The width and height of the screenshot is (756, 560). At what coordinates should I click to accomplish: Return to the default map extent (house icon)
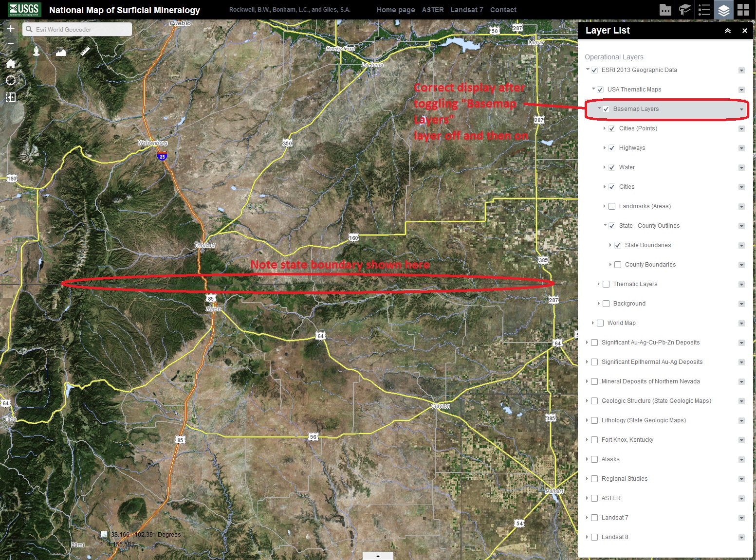(x=11, y=63)
